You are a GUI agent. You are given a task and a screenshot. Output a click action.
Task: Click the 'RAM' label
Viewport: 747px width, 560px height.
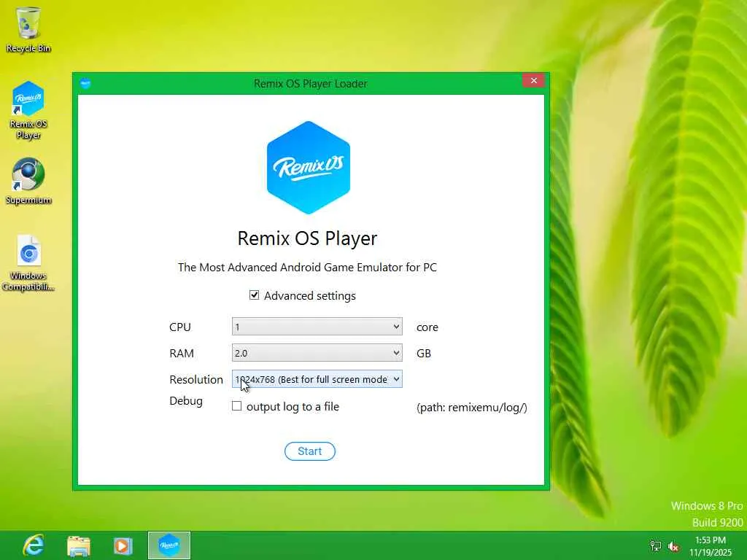point(182,354)
